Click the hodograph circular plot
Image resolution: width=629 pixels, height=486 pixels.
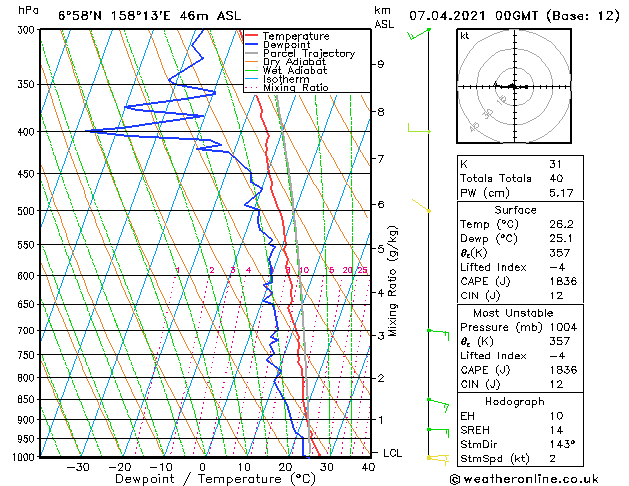[x=514, y=86]
